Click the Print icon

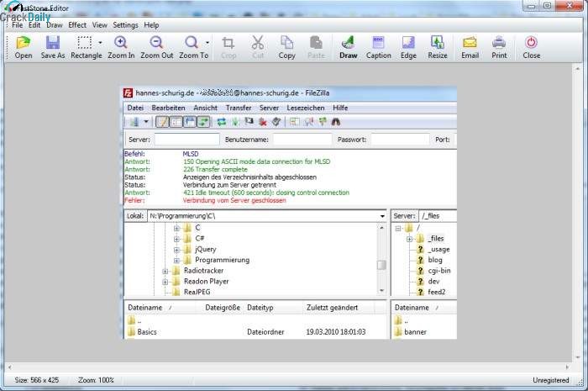point(499,47)
